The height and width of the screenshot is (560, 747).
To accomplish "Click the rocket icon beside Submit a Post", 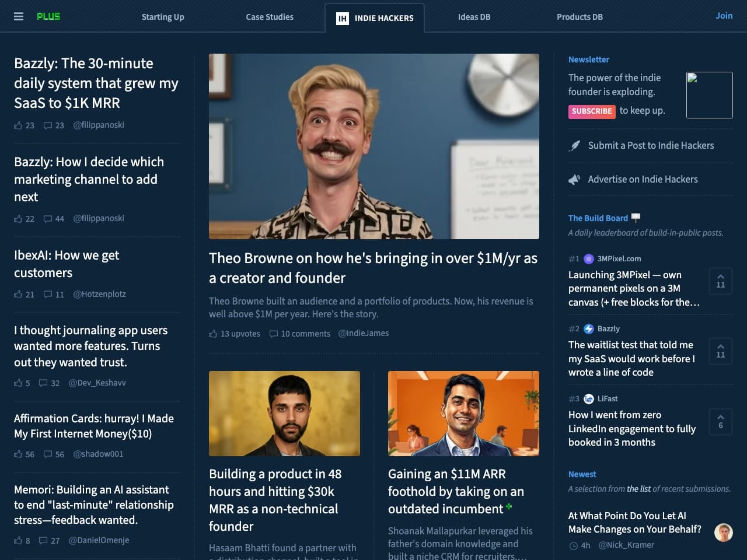I will (x=575, y=146).
